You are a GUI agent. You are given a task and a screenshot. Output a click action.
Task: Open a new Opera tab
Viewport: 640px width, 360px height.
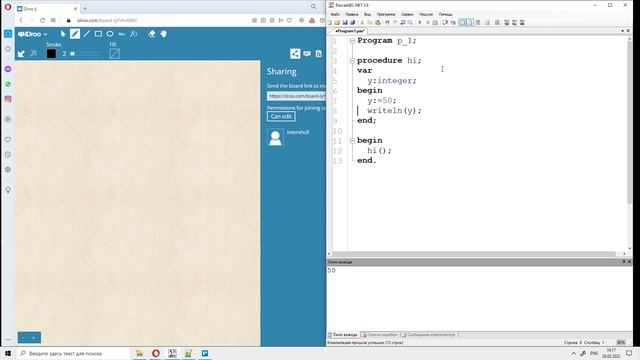click(x=85, y=9)
